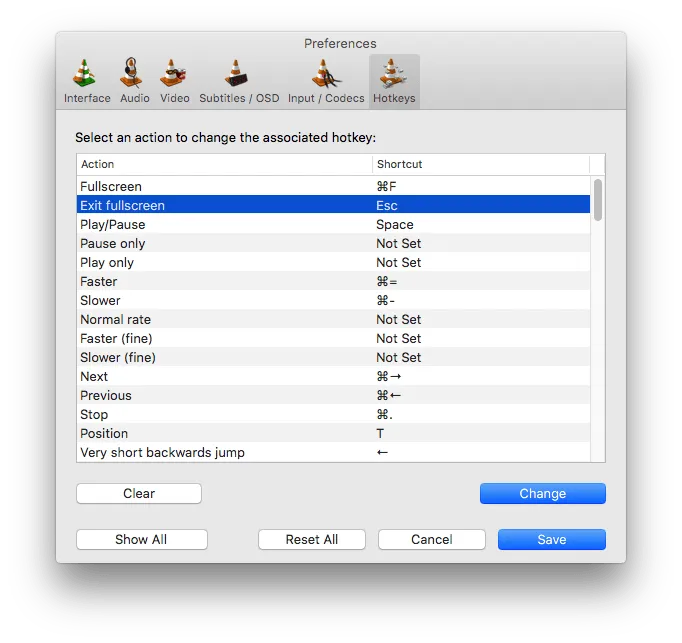This screenshot has height=643, width=682.
Task: Open the Input / Codecs cone icon
Action: [x=326, y=73]
